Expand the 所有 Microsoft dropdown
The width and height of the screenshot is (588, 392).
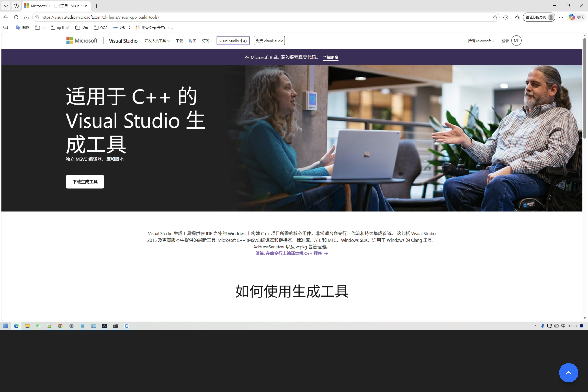pyautogui.click(x=481, y=41)
